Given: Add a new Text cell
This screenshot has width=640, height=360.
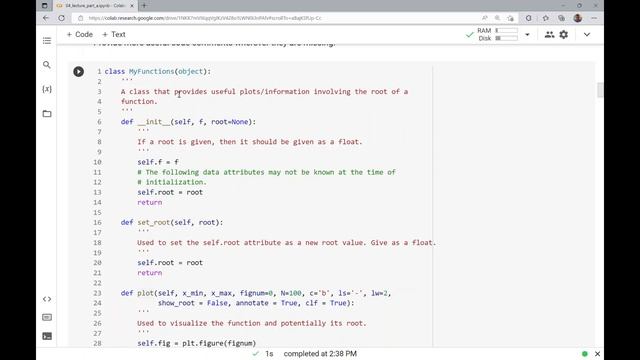Looking at the screenshot, I should click(x=114, y=35).
